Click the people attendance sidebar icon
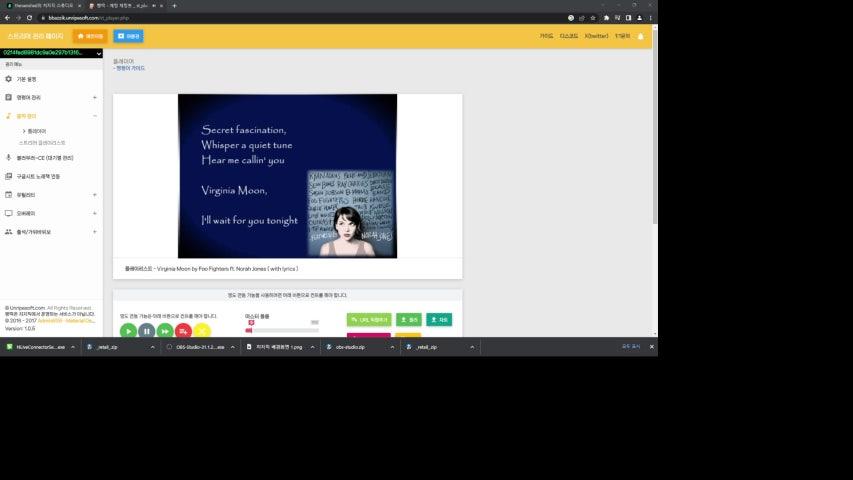This screenshot has height=480, width=853. [x=8, y=232]
